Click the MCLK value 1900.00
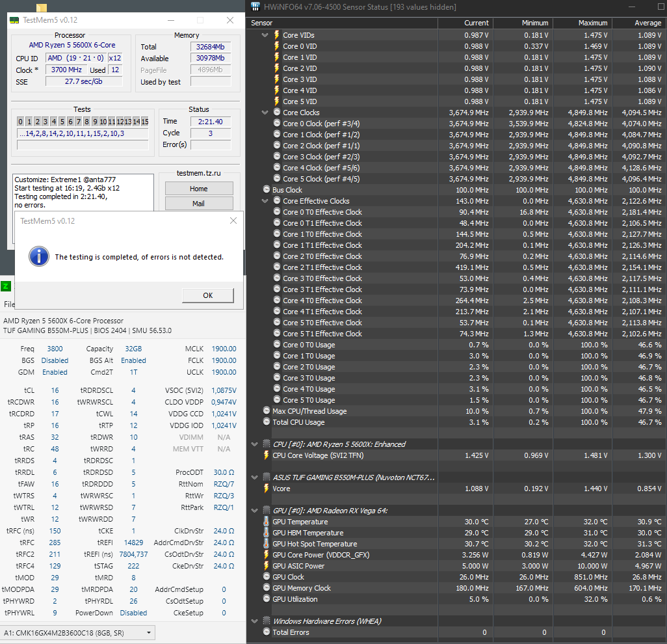The width and height of the screenshot is (667, 644). tap(224, 349)
